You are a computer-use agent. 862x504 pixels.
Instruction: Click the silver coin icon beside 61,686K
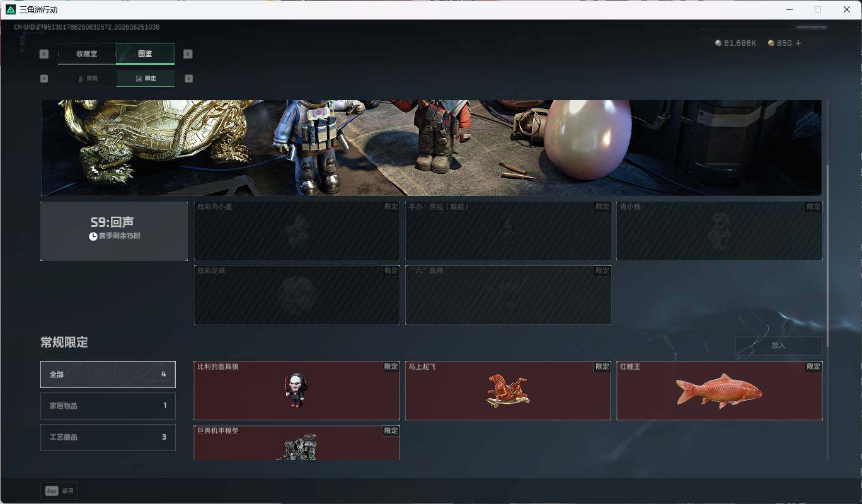718,43
